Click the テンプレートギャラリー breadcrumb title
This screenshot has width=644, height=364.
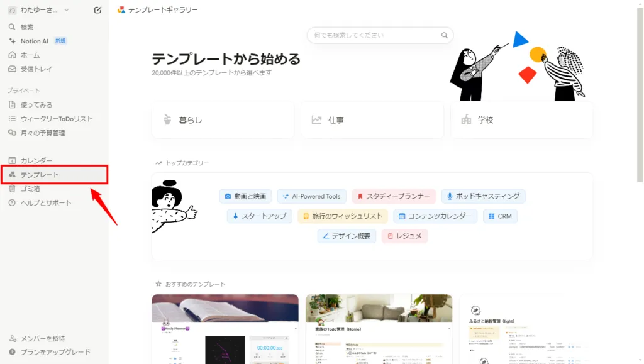click(163, 10)
